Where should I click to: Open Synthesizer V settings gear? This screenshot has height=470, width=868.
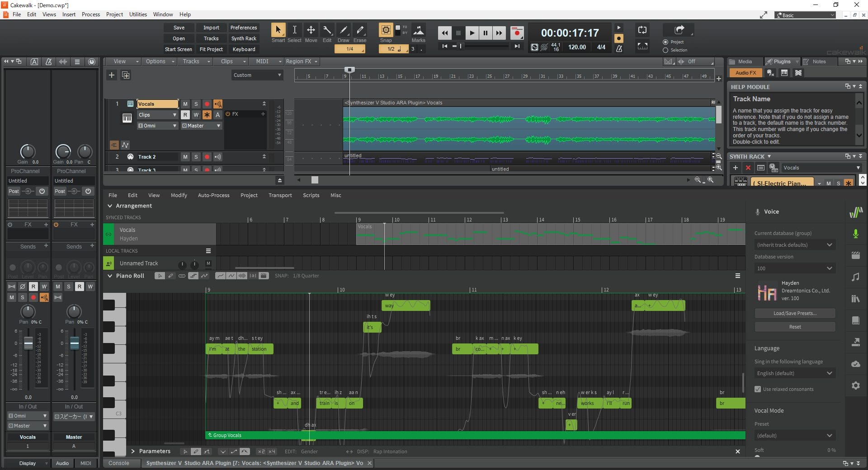click(855, 385)
